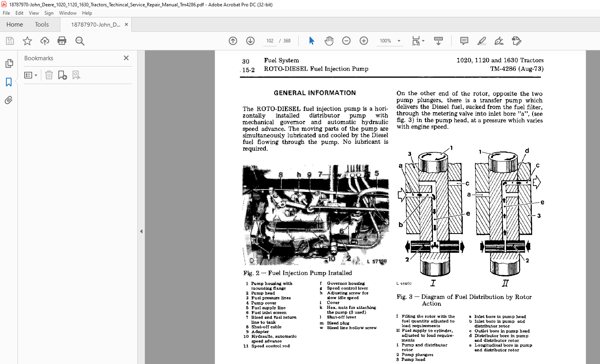Open fit page display options

pyautogui.click(x=418, y=41)
